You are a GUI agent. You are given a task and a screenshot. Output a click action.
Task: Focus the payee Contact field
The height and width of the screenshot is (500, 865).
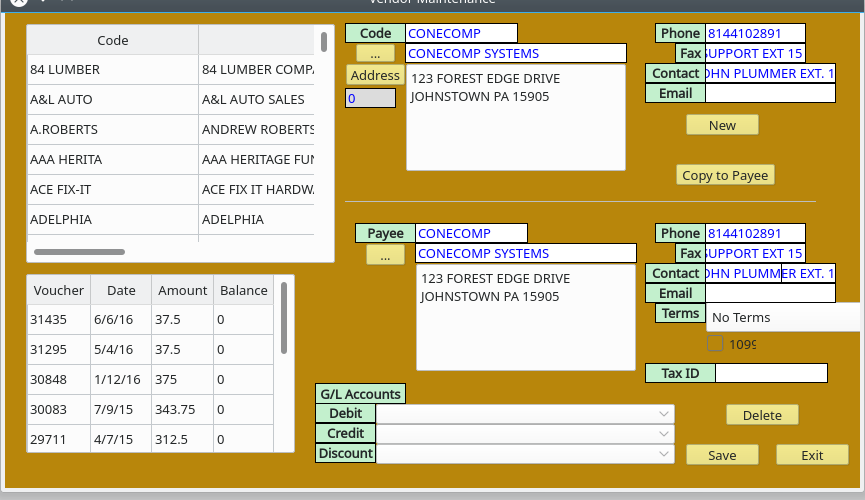[x=770, y=273]
